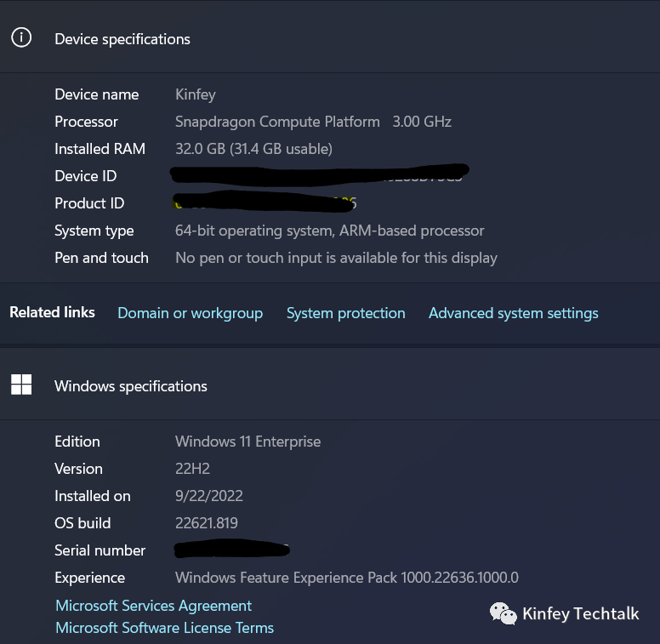The width and height of the screenshot is (660, 644).
Task: Collapse the Windows specifications section header
Action: click(330, 385)
